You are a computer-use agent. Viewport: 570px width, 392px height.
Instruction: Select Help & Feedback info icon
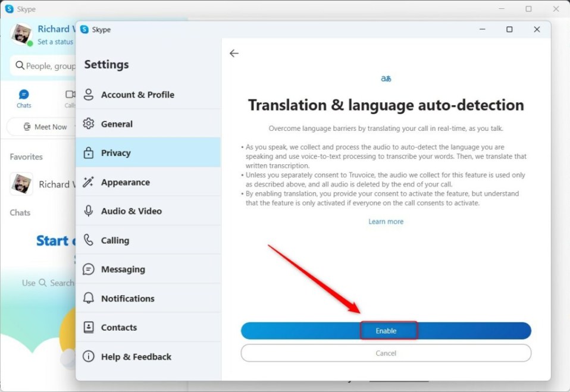coord(89,357)
